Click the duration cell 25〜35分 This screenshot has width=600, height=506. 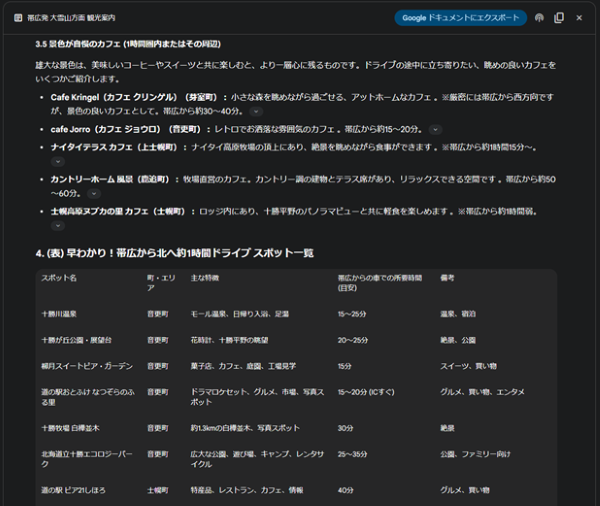tap(352, 454)
